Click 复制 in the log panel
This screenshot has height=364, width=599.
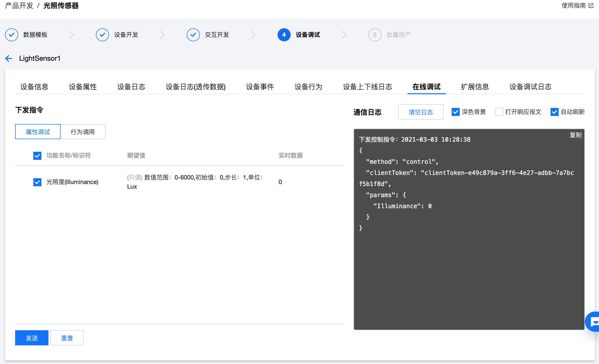pyautogui.click(x=576, y=135)
